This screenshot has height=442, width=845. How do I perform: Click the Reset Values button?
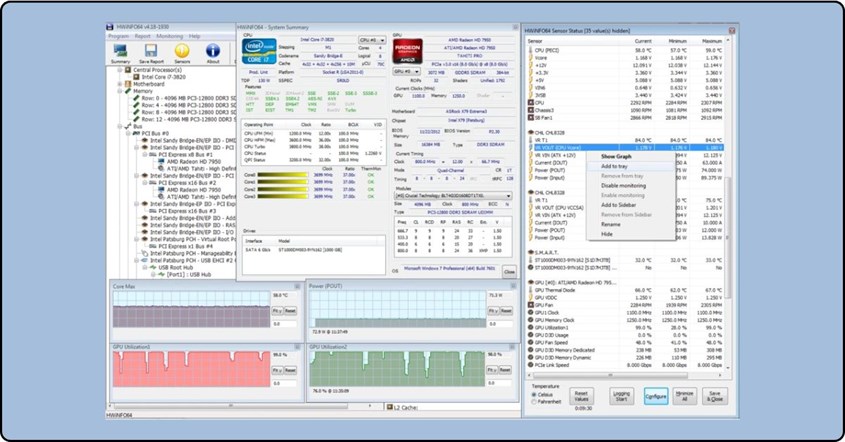click(581, 396)
